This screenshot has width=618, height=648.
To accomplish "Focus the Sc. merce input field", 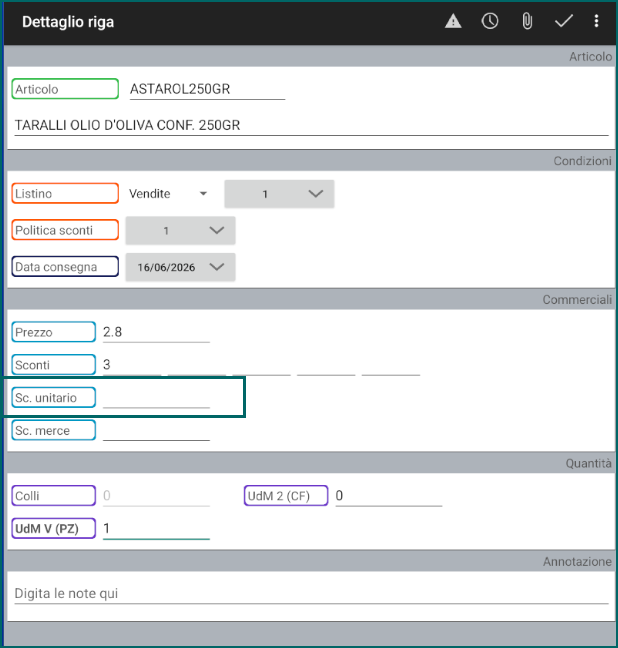I will pyautogui.click(x=156, y=431).
